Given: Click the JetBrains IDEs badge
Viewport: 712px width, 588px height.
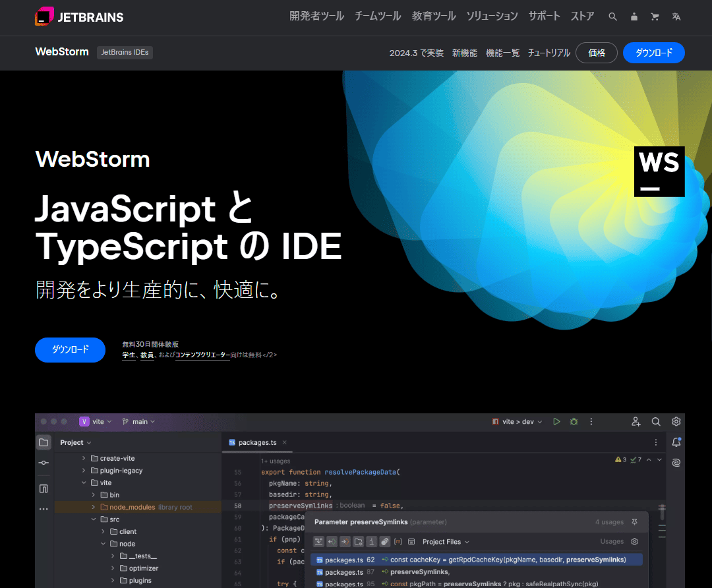Looking at the screenshot, I should coord(125,52).
